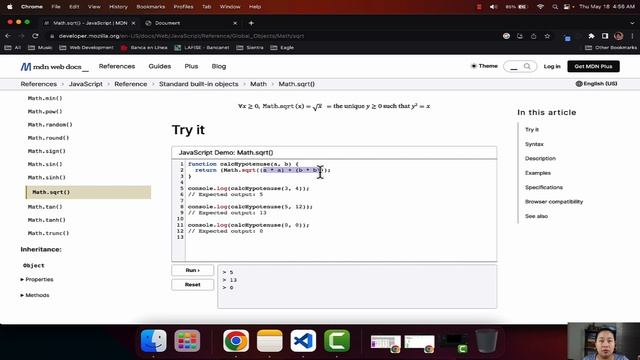The width and height of the screenshot is (640, 360).
Task: Click the Run button under the demo
Action: click(193, 270)
